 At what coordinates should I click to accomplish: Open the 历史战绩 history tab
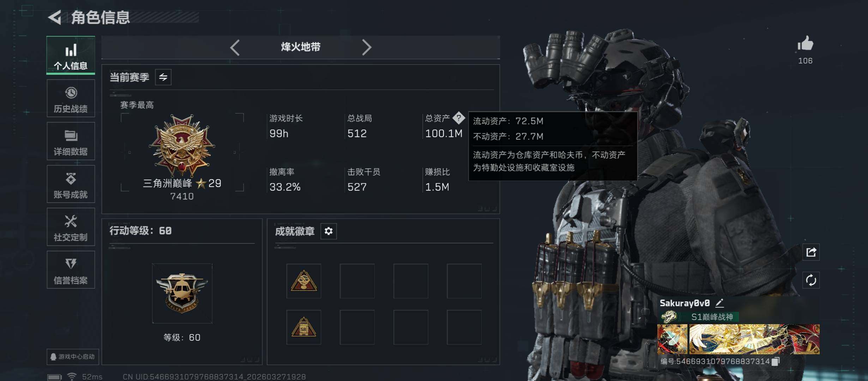pyautogui.click(x=71, y=98)
